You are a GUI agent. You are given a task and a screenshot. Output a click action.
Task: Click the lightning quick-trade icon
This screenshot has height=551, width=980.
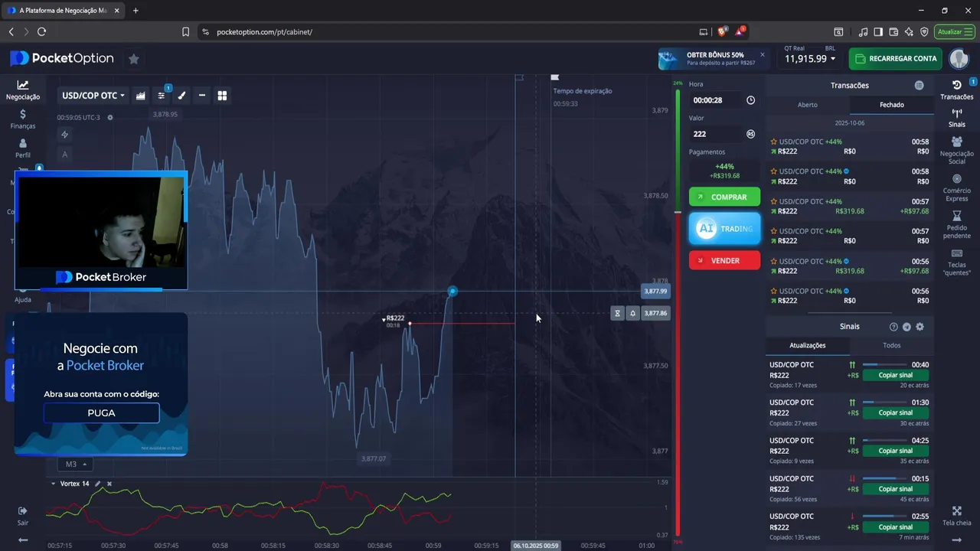click(x=65, y=135)
